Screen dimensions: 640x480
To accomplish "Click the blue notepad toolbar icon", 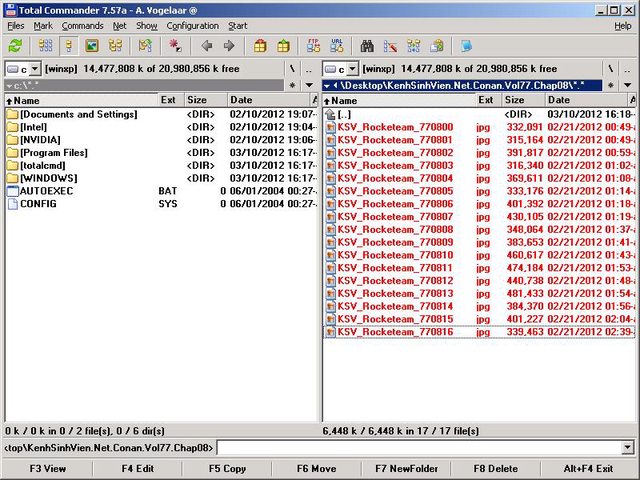I will coord(467,46).
